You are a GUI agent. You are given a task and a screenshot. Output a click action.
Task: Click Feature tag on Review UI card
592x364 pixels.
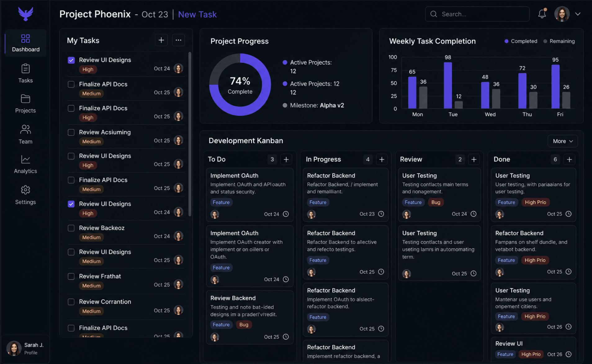505,354
